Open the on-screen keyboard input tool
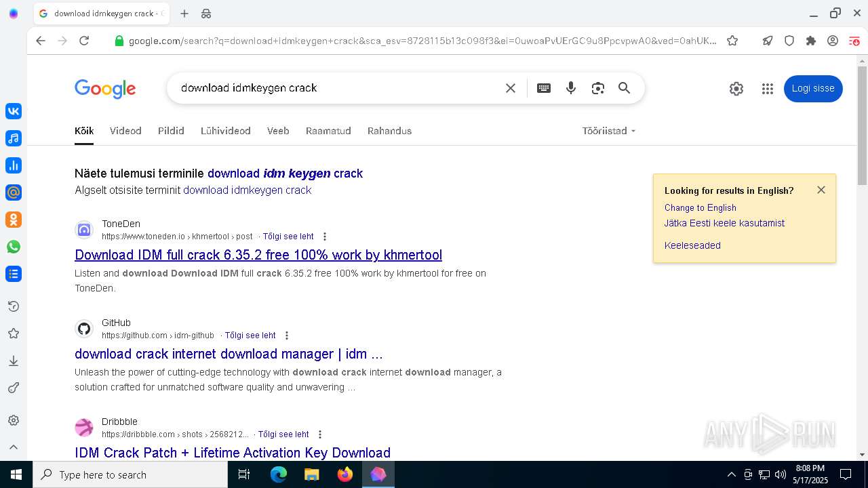This screenshot has height=488, width=868. (x=544, y=88)
